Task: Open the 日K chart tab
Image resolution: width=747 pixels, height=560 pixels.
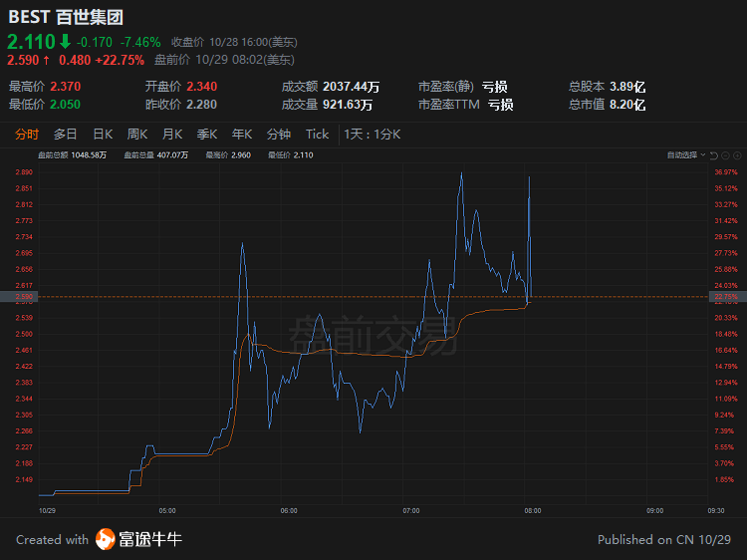Action: [x=103, y=135]
